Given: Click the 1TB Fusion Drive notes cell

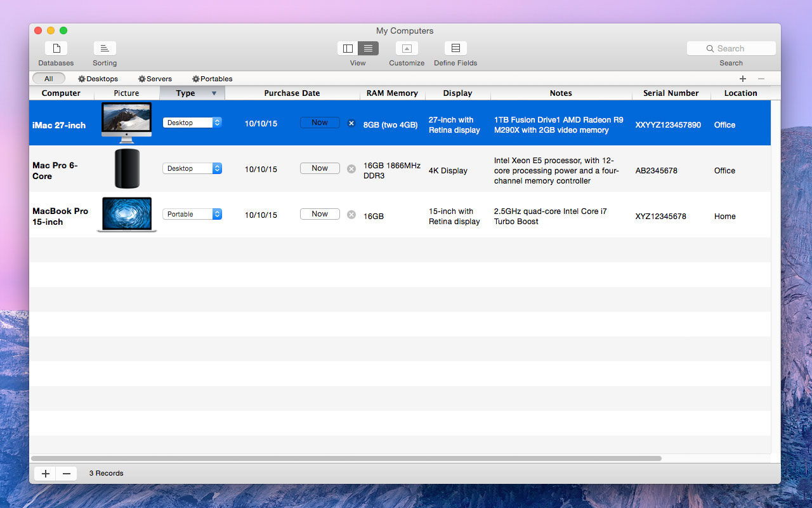Looking at the screenshot, I should point(558,125).
